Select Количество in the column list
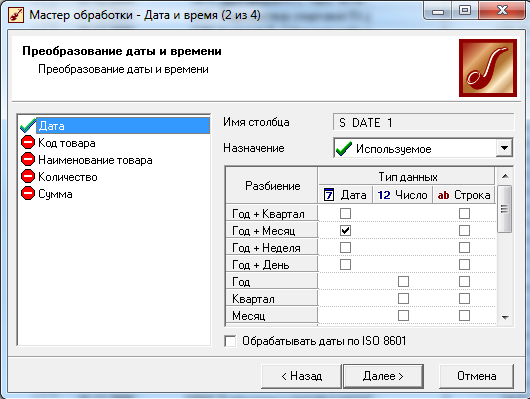The height and width of the screenshot is (399, 530). [x=68, y=177]
